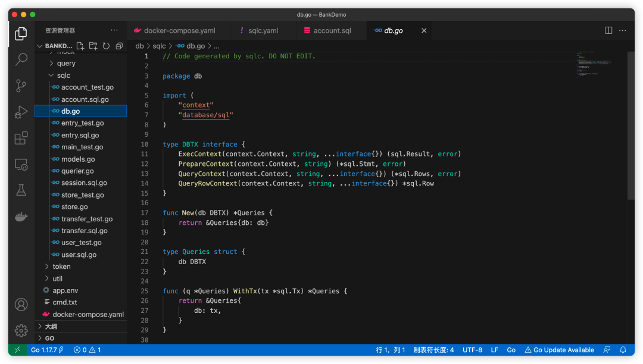The width and height of the screenshot is (643, 364).
Task: Open the Search view
Action: point(21,60)
